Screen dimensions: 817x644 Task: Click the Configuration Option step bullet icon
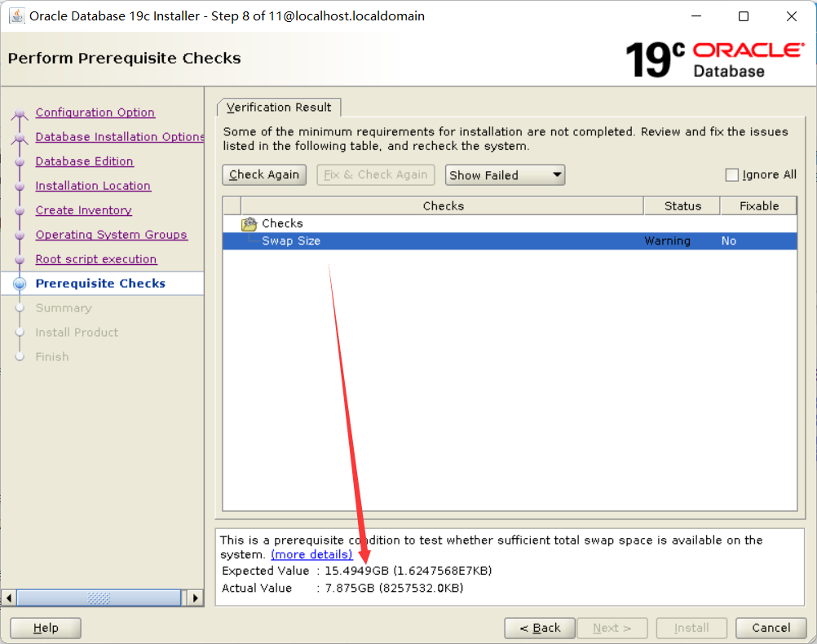tap(20, 112)
